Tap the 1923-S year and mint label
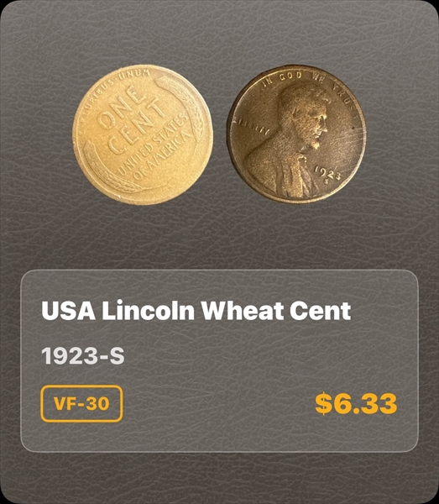This screenshot has width=439, height=504. (83, 356)
